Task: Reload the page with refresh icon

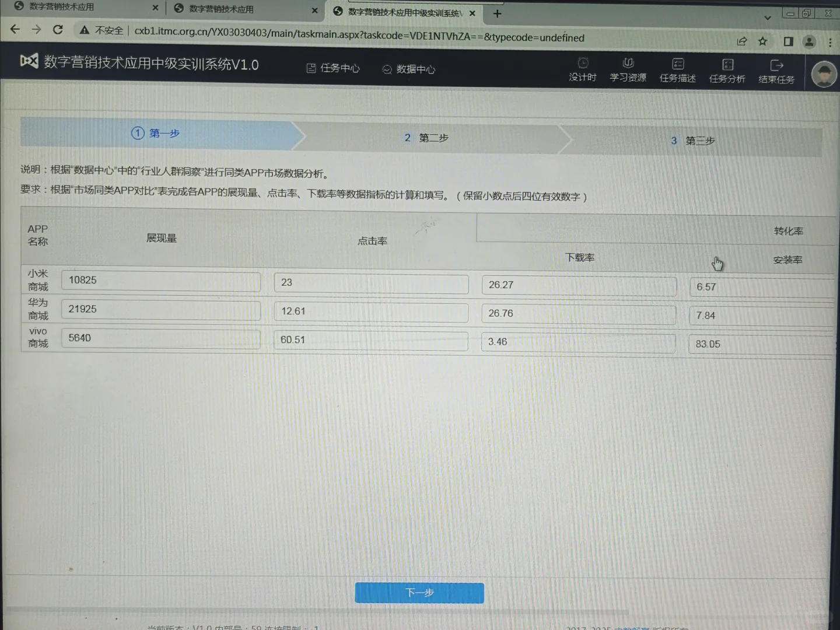Action: 58,29
